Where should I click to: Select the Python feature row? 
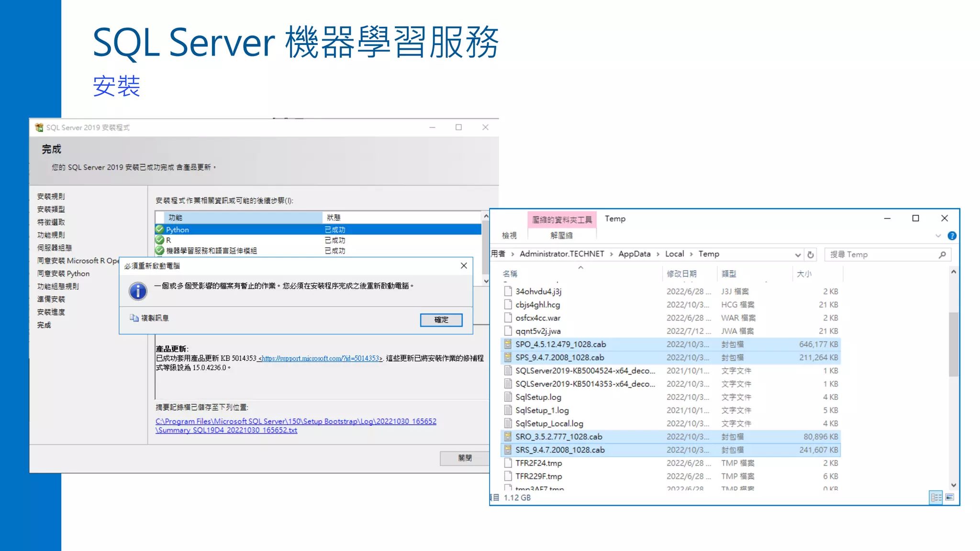point(318,230)
